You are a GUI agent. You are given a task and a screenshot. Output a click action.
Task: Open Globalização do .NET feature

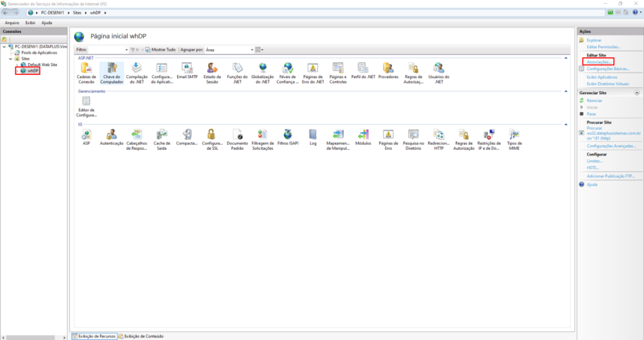coord(262,73)
